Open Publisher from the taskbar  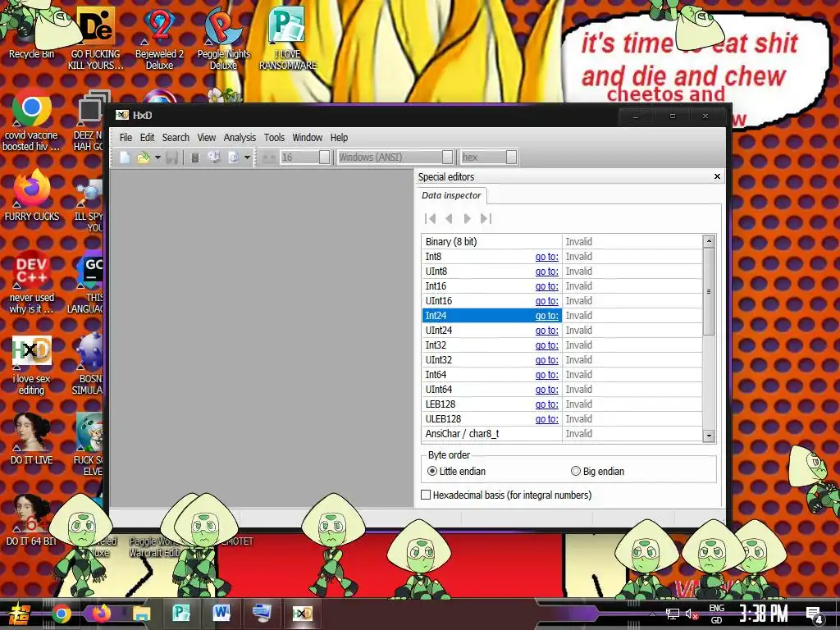click(181, 614)
